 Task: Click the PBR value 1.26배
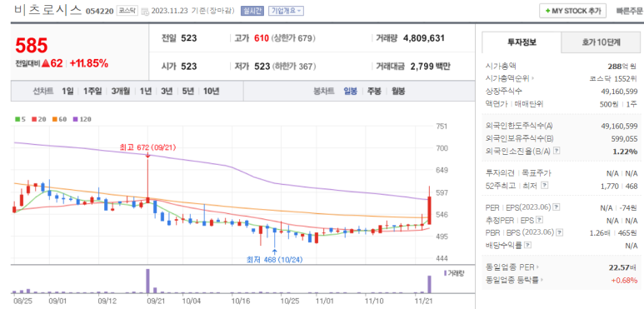point(599,233)
